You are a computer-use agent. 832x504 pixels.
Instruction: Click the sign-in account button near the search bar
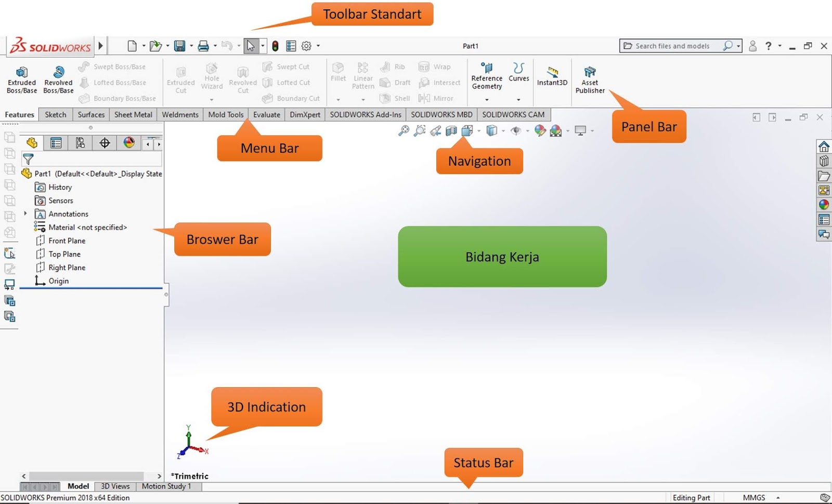tap(752, 46)
